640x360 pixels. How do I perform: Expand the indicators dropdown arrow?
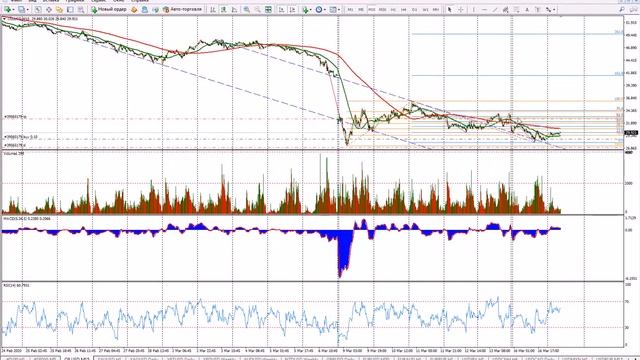pyautogui.click(x=311, y=9)
